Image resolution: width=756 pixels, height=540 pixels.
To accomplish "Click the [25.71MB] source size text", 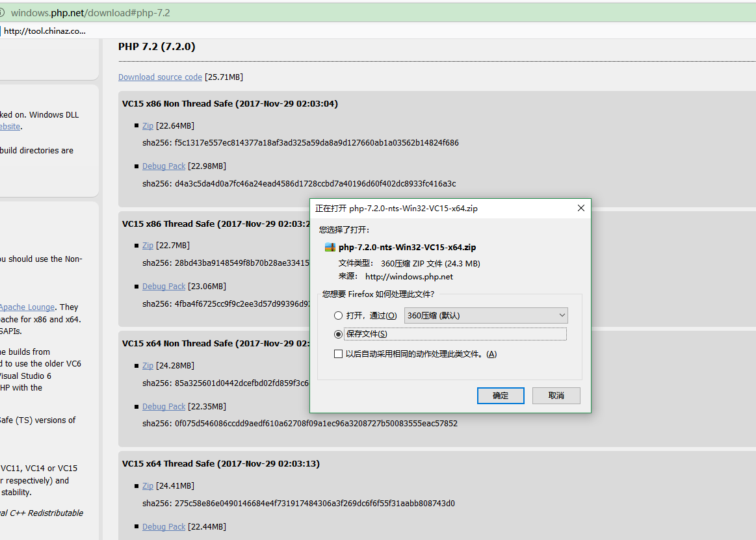I will pos(224,77).
